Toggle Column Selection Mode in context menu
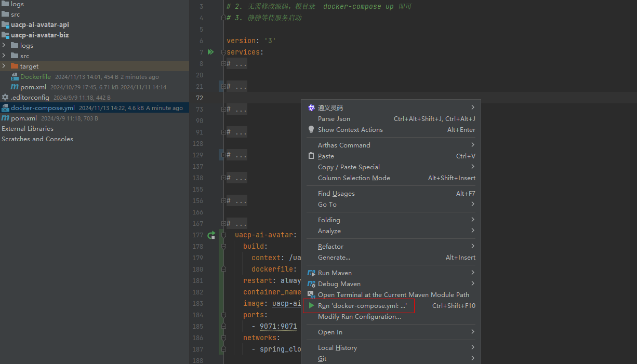The width and height of the screenshot is (637, 364). pos(354,178)
